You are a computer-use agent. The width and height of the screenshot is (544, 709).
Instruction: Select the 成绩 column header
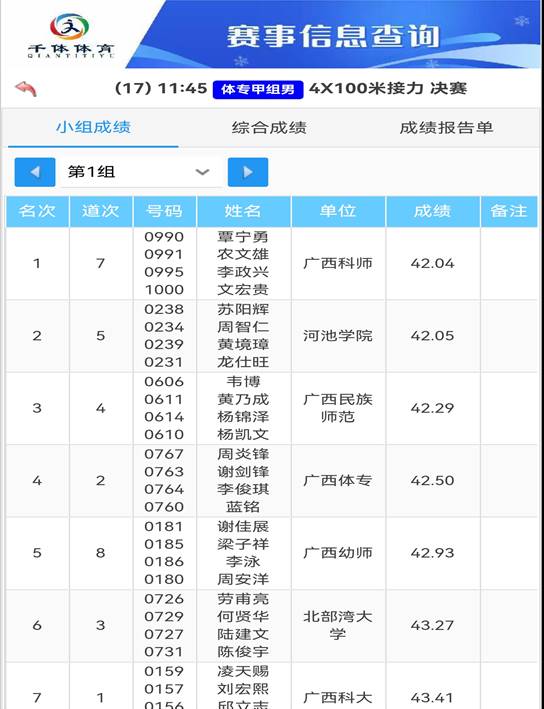click(433, 211)
